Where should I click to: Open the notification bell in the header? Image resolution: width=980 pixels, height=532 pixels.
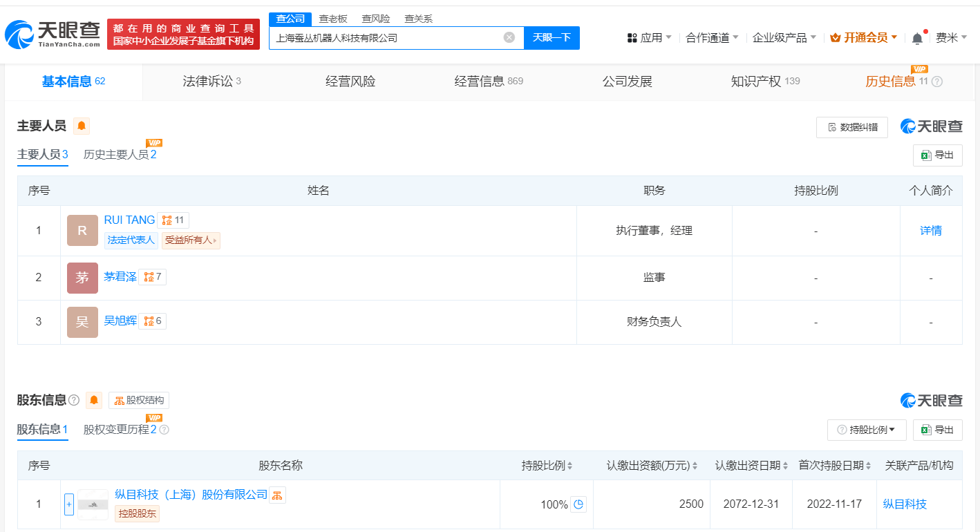click(917, 38)
